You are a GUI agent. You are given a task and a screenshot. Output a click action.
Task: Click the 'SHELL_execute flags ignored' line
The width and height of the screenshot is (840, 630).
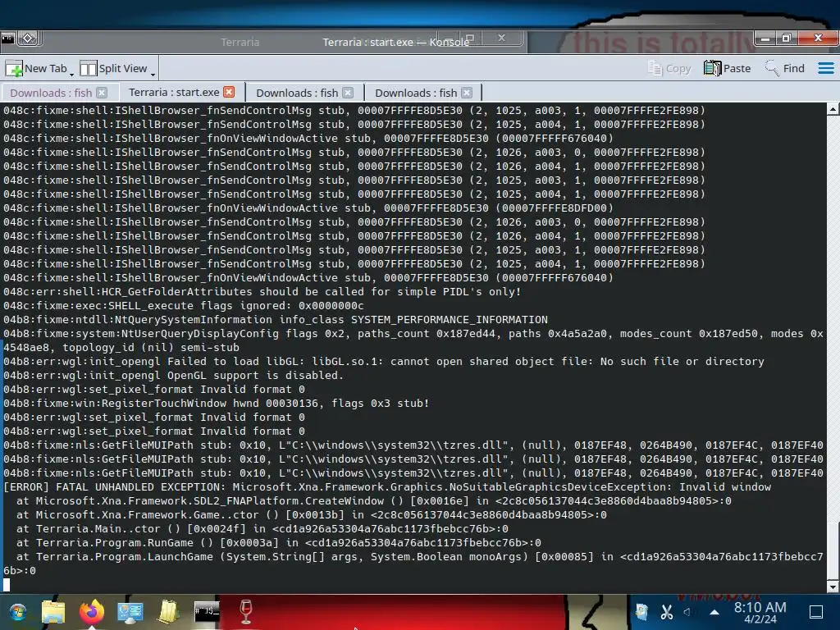(183, 306)
